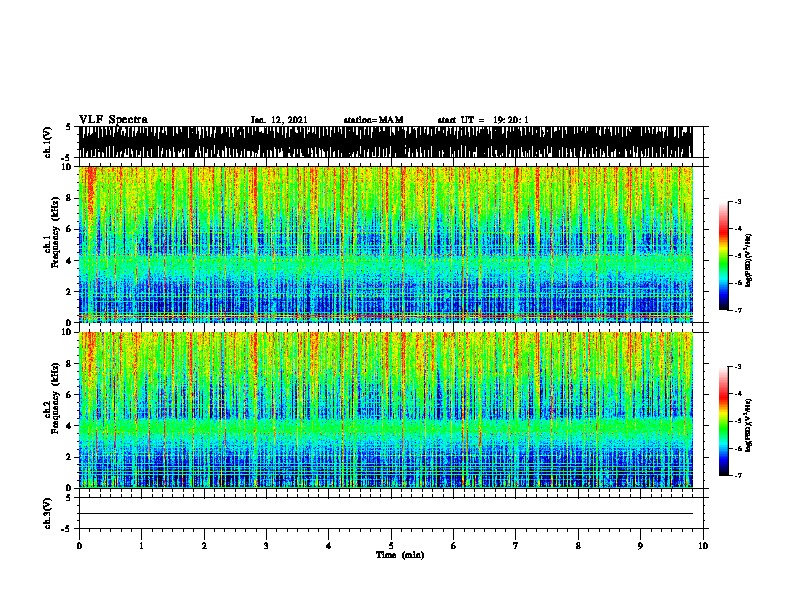Click time axis tick label "0"

point(79,546)
